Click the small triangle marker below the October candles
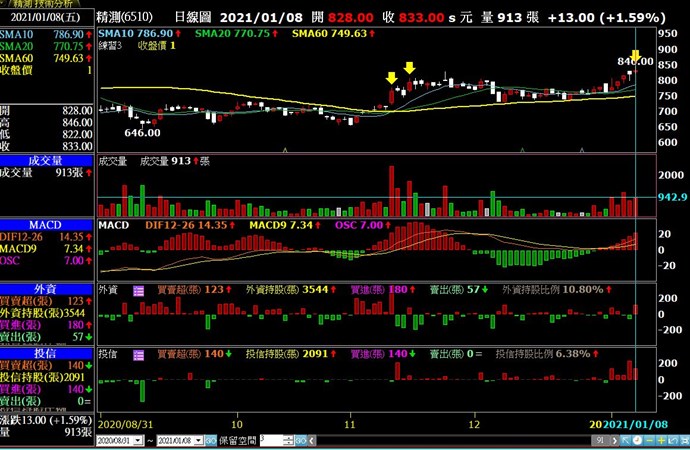This screenshot has width=690, height=450. tap(286, 150)
